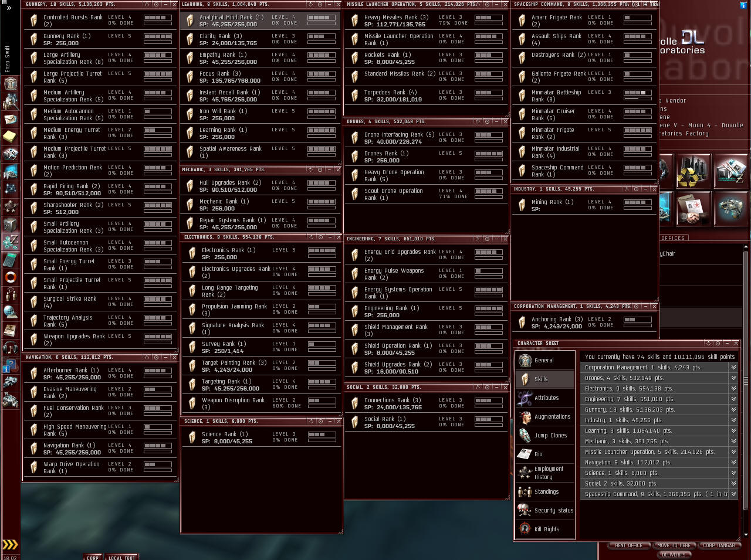Open the four-stars icon in the sidebar
Image resolution: width=751 pixels, height=560 pixels.
click(x=11, y=206)
